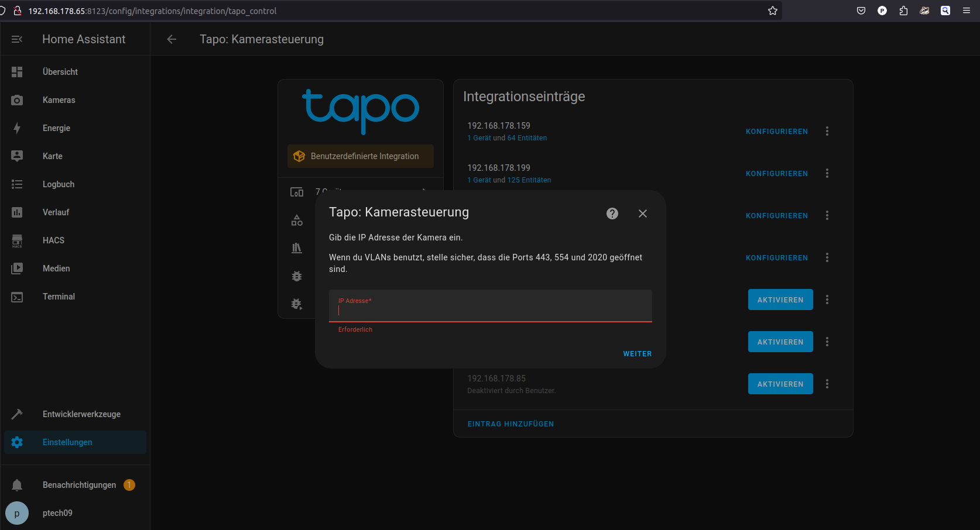Collapse the Home Assistant sidebar menu
980x530 pixels.
(x=17, y=39)
